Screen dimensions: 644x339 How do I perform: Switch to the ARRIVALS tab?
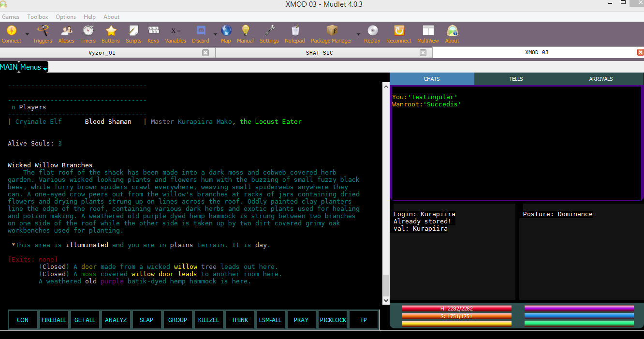pos(601,79)
